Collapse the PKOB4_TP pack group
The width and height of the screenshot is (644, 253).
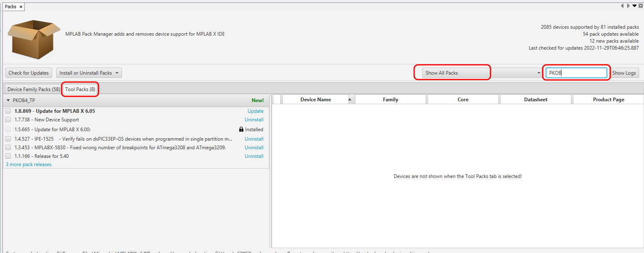(8, 100)
